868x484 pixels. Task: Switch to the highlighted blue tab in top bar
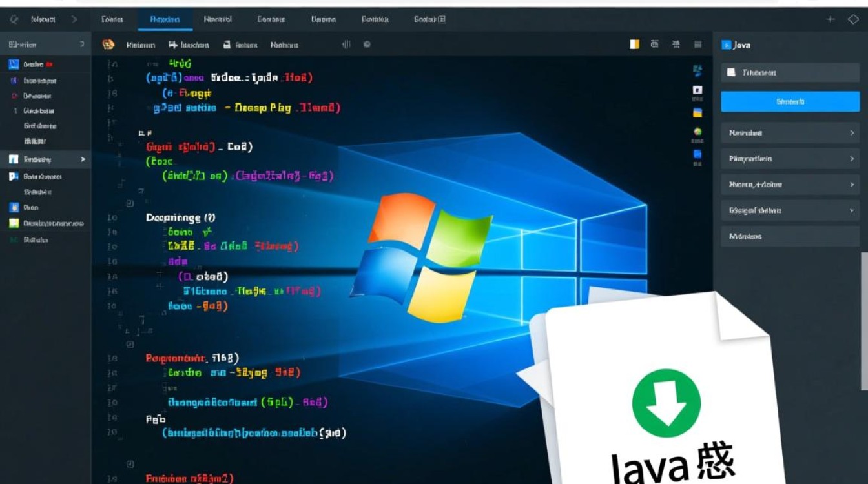point(165,19)
